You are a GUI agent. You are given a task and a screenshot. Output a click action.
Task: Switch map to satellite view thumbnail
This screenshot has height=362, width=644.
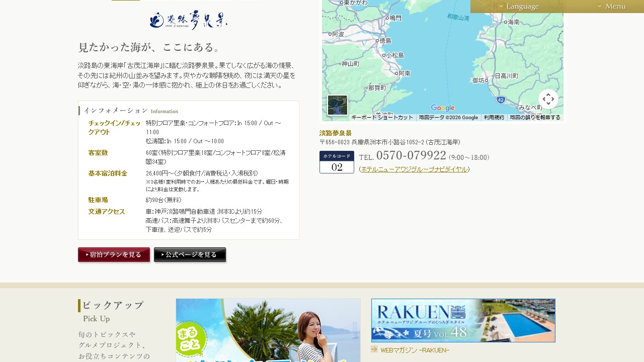coord(338,105)
